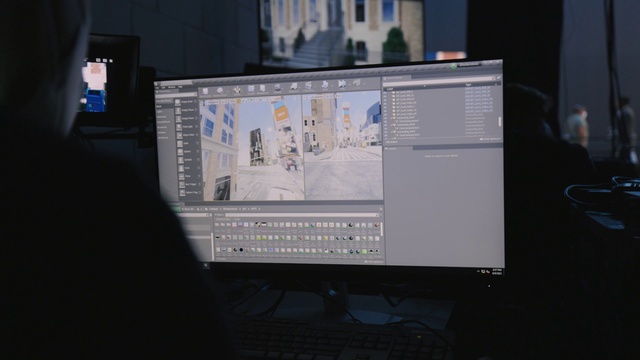Open the Edit menu

point(163,87)
